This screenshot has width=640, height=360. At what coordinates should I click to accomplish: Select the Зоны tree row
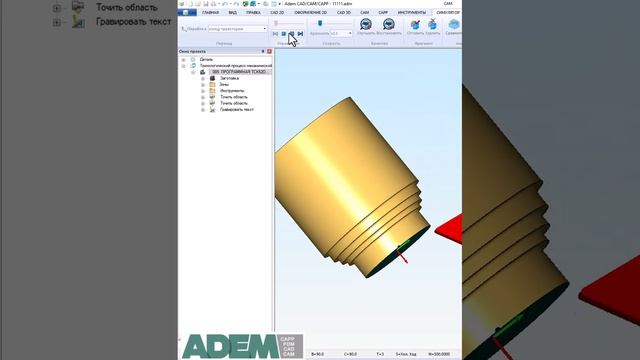[x=224, y=84]
